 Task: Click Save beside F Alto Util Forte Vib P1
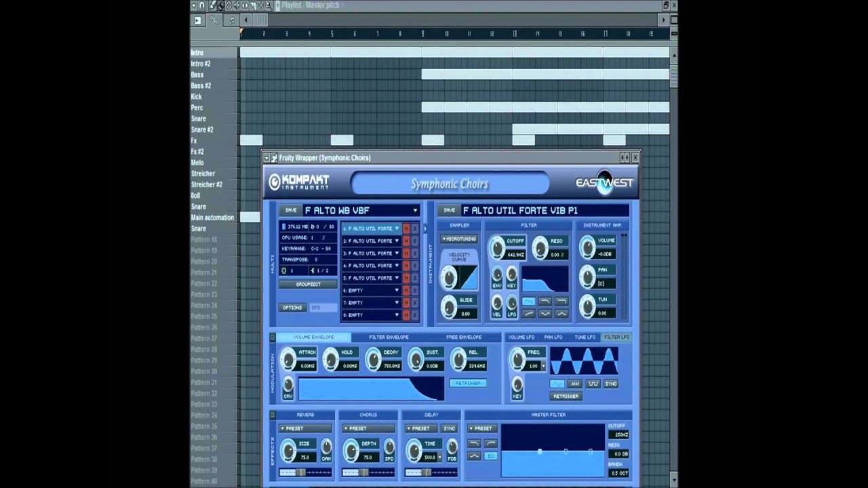[449, 210]
